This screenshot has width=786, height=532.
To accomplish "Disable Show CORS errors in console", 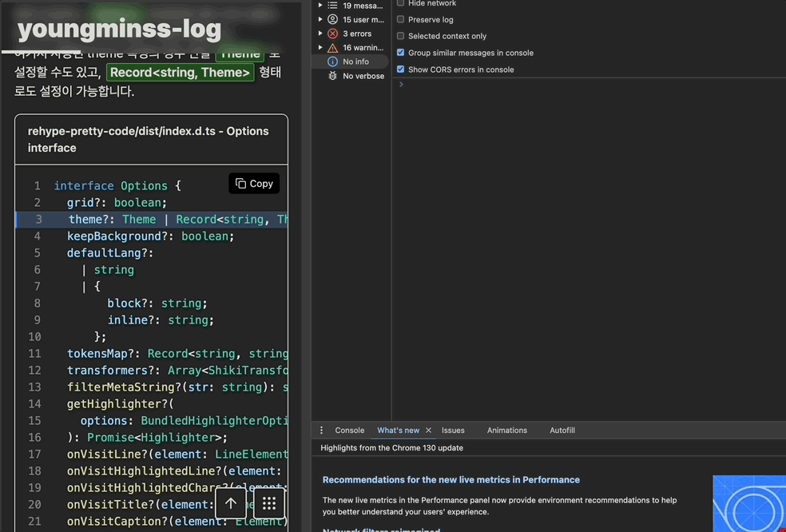I will click(401, 69).
